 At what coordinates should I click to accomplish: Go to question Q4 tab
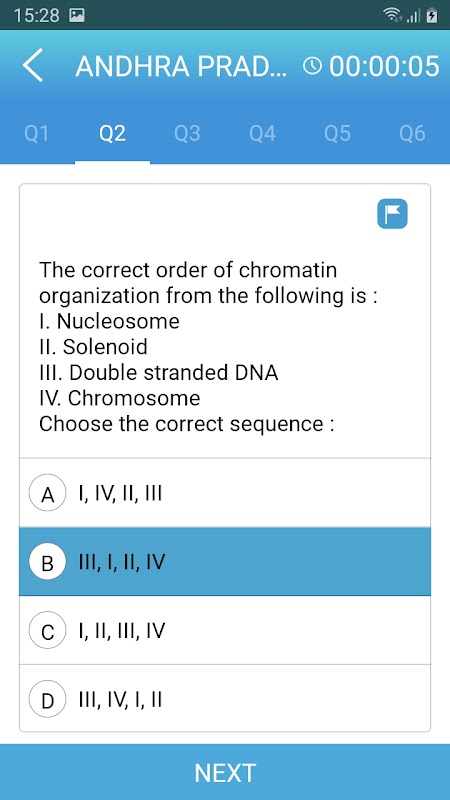click(262, 135)
